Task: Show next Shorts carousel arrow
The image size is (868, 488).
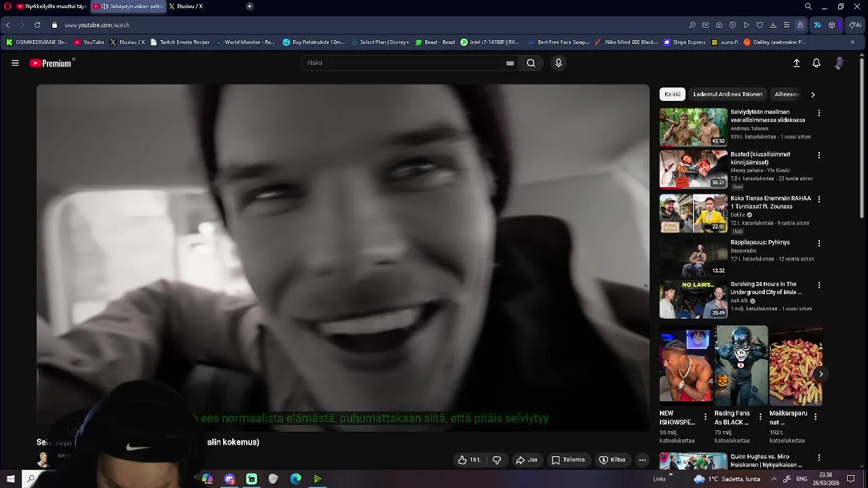Action: [821, 374]
